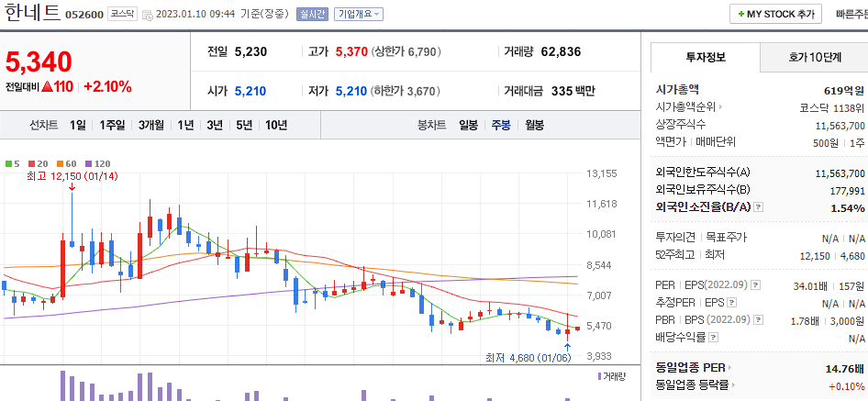Switch to the 호가 10단계 tab

[x=815, y=57]
